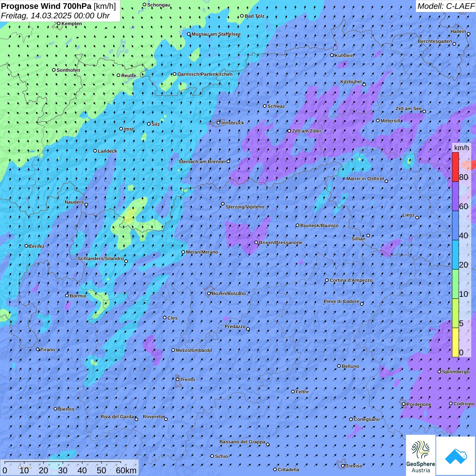Click the Schwaz city marker

click(265, 106)
